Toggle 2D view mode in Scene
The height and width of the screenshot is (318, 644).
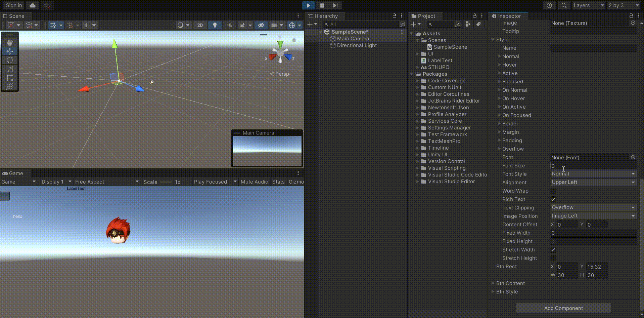click(200, 25)
